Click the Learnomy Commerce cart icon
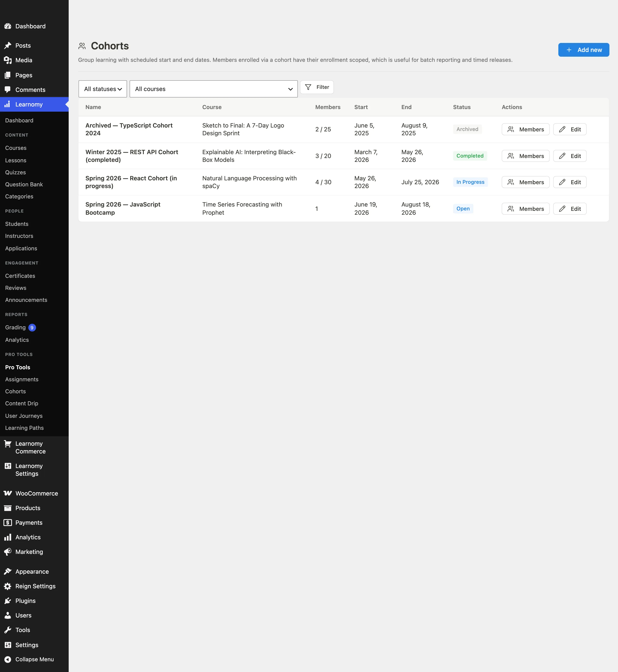The width and height of the screenshot is (618, 672). (x=8, y=444)
